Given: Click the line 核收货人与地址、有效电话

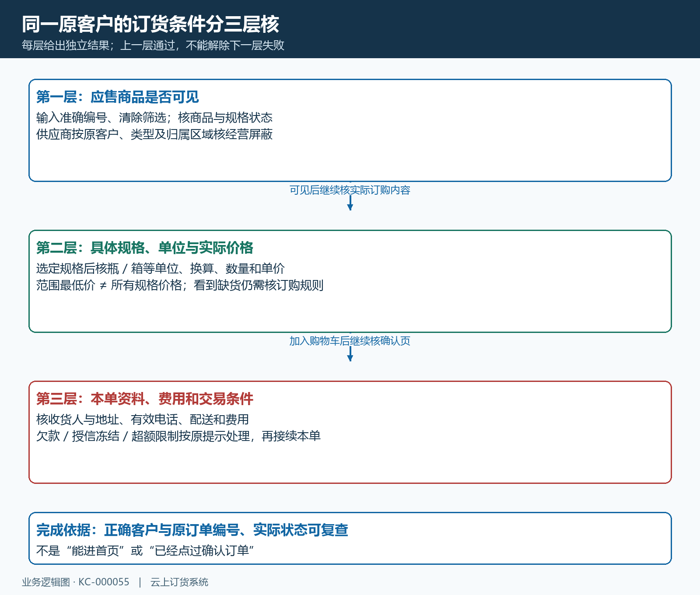Looking at the screenshot, I should pyautogui.click(x=143, y=420).
